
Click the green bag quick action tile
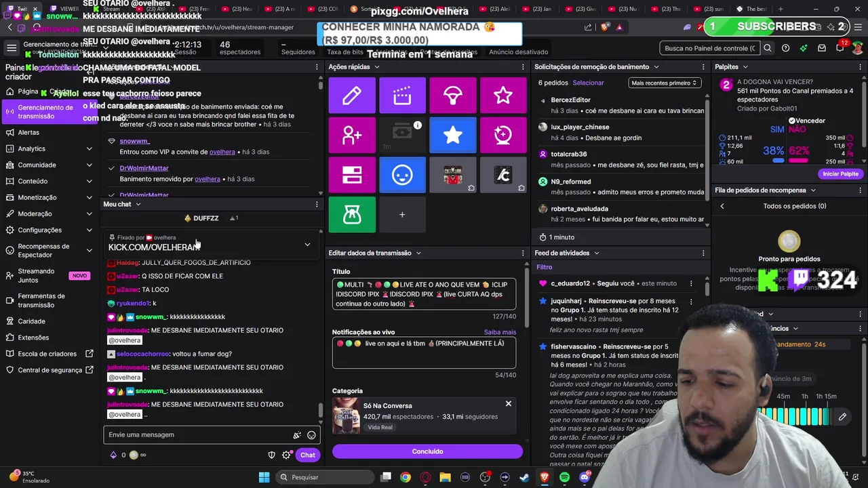[x=351, y=215]
